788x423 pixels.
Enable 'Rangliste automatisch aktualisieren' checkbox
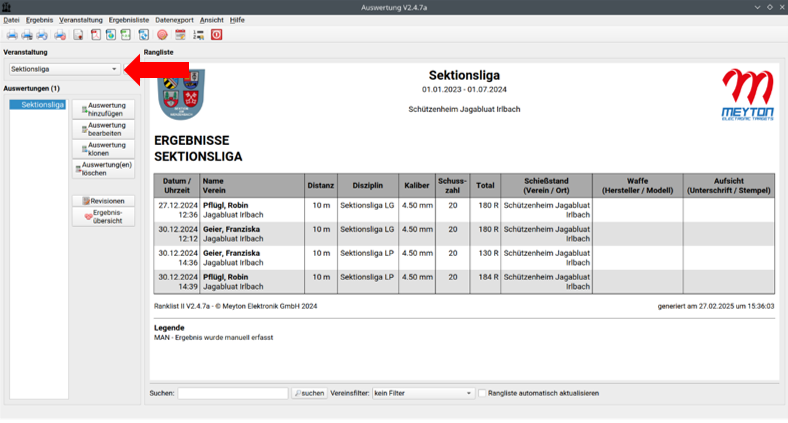click(483, 393)
